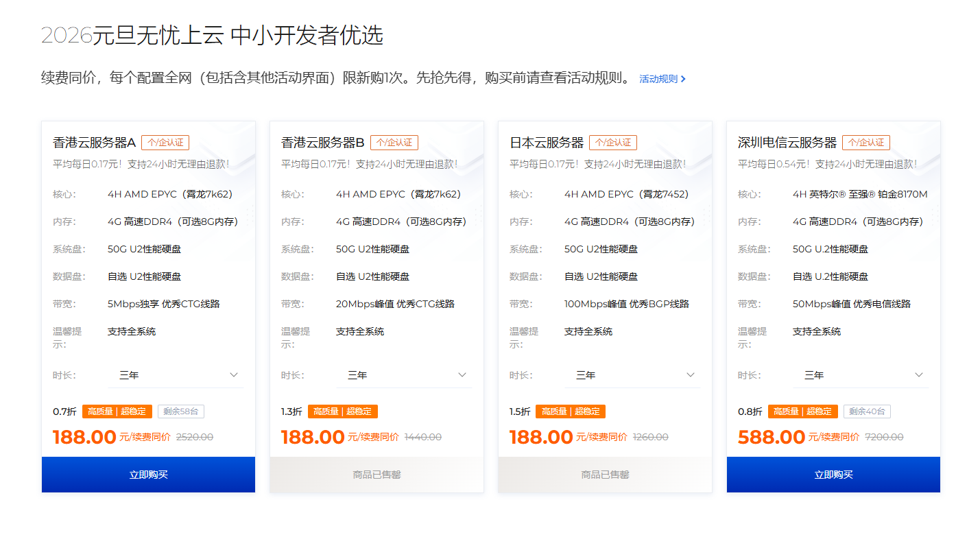
Task: Click 个/企认证 badge next to 日本云服务器
Action: coord(613,143)
